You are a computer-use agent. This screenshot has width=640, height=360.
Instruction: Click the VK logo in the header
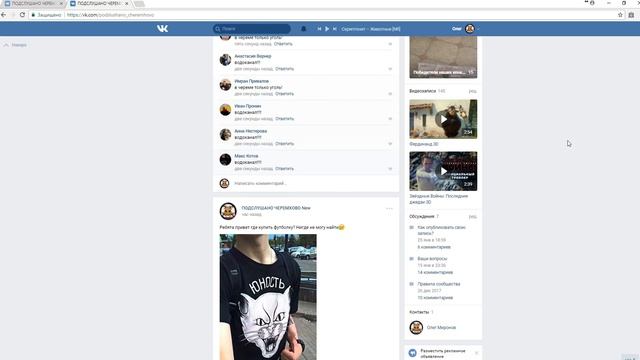(162, 29)
